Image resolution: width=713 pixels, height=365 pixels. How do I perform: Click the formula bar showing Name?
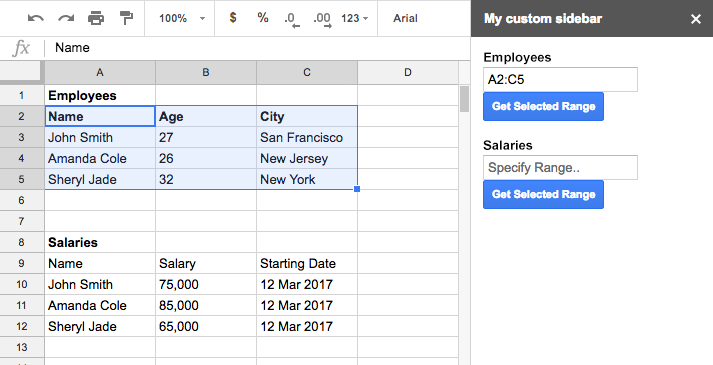coord(257,48)
